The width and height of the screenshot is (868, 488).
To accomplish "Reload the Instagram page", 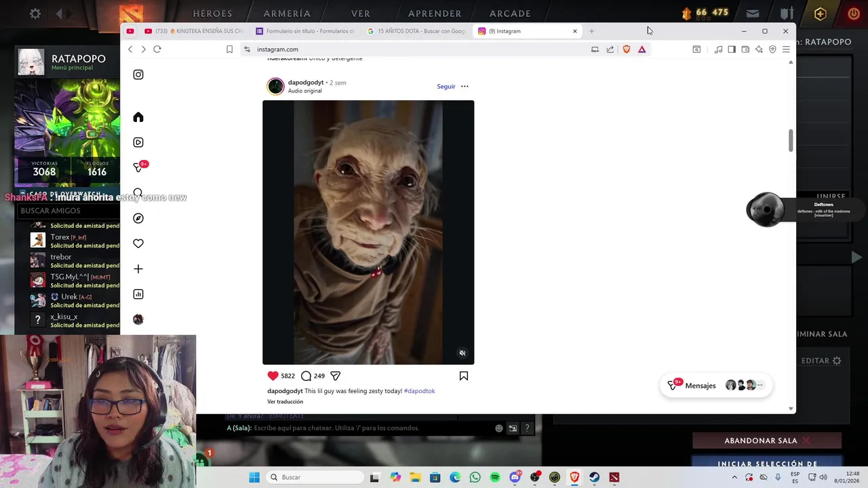I will [x=157, y=49].
